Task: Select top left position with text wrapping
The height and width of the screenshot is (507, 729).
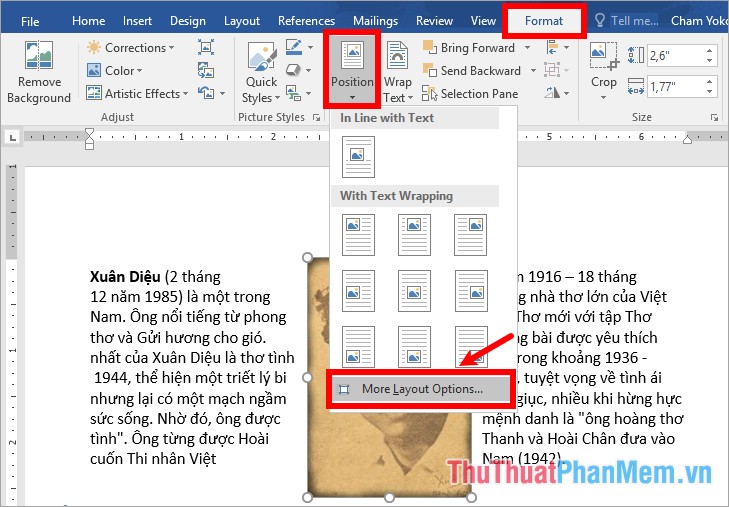Action: pos(358,235)
